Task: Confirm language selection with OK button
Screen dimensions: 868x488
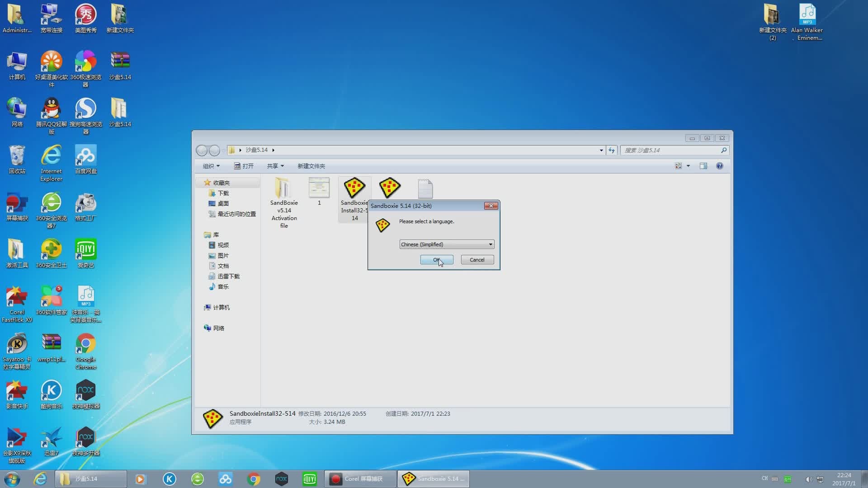Action: point(436,260)
